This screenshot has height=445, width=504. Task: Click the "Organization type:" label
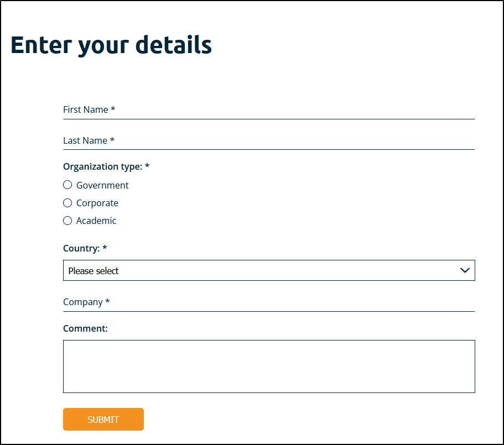pos(102,166)
